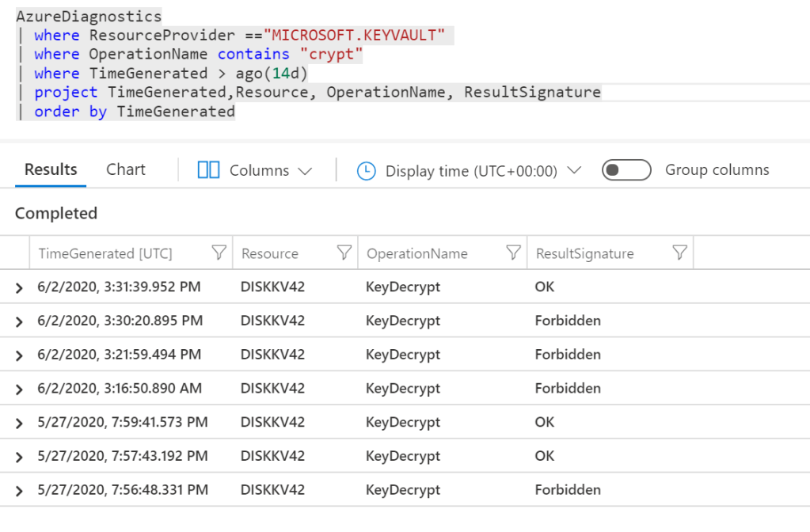Toggle the Group columns switch
810x532 pixels.
pos(626,170)
